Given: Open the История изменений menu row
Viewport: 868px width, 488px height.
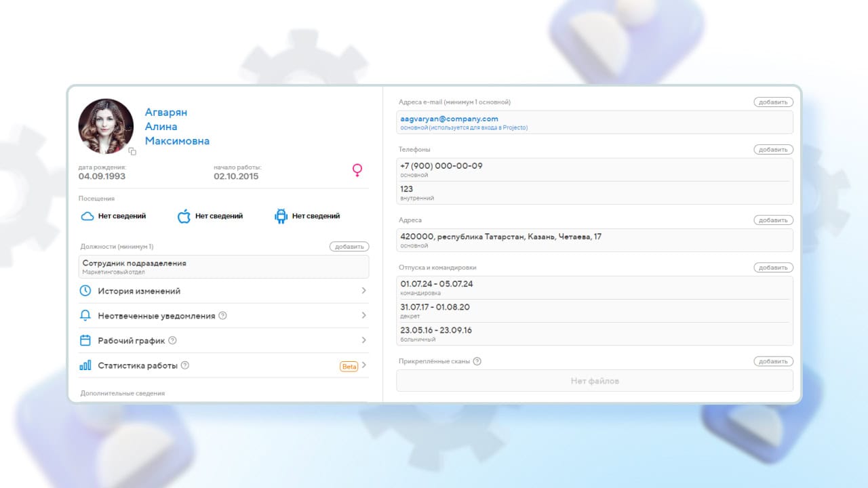Looking at the screenshot, I should coord(139,291).
